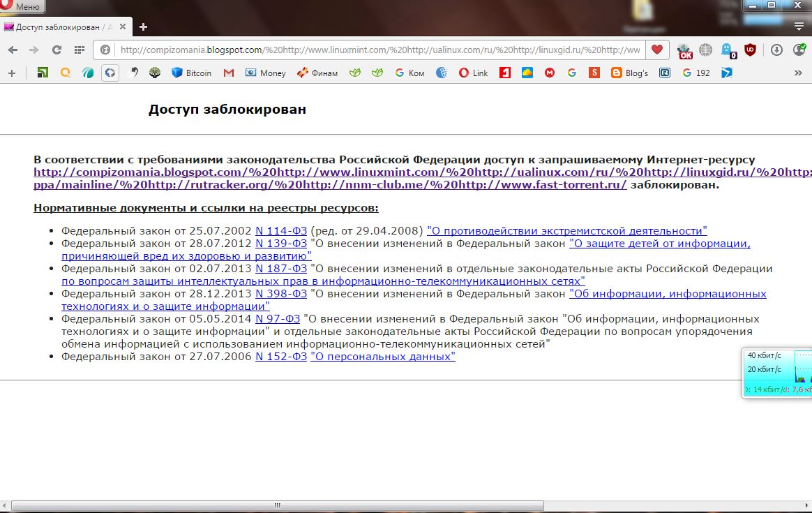
Task: Expand the tab list menu at top right
Action: point(799,27)
